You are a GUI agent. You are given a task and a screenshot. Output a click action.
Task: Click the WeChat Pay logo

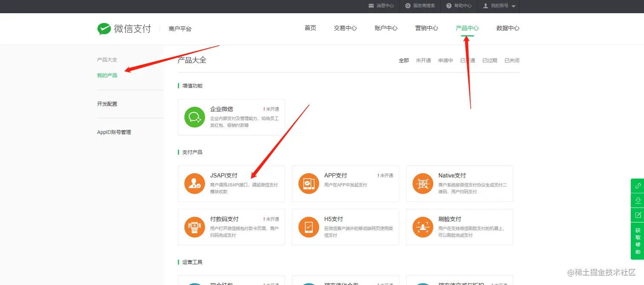click(124, 29)
